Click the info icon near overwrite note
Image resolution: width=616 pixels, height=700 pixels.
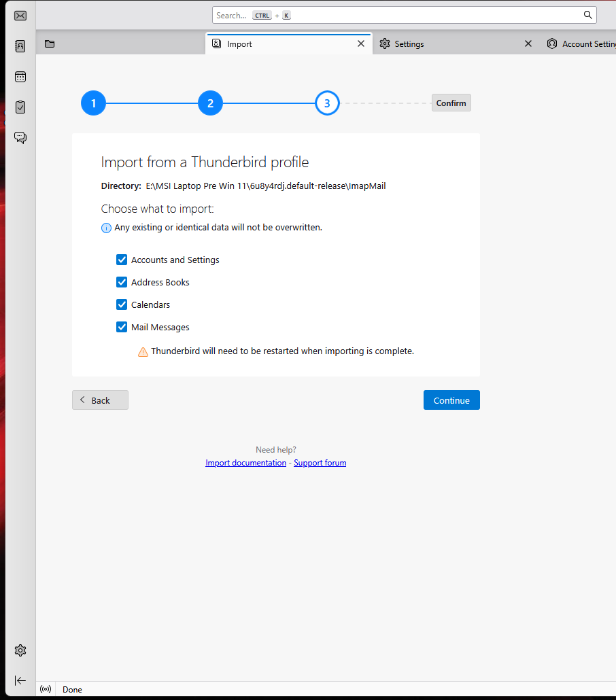[106, 228]
